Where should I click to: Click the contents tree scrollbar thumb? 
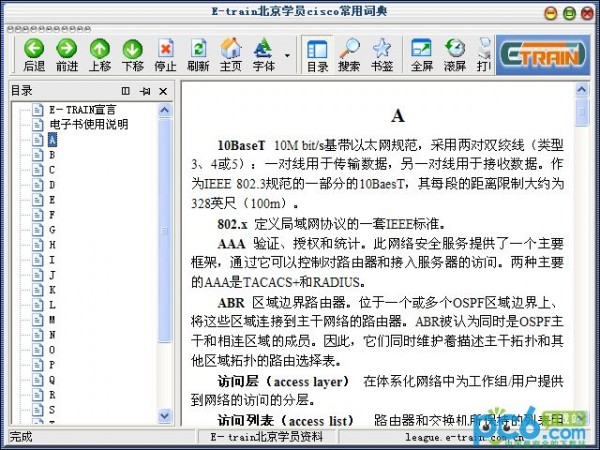[165, 231]
